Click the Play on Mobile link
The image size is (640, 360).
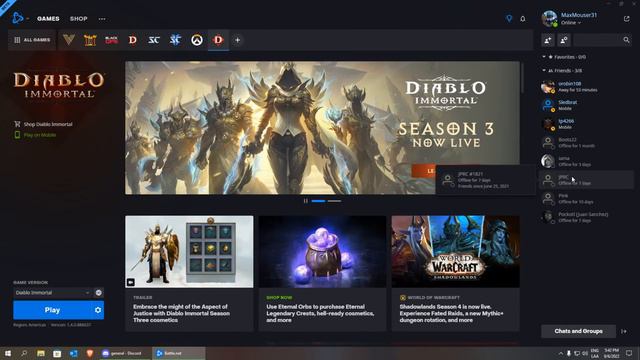click(x=35, y=135)
